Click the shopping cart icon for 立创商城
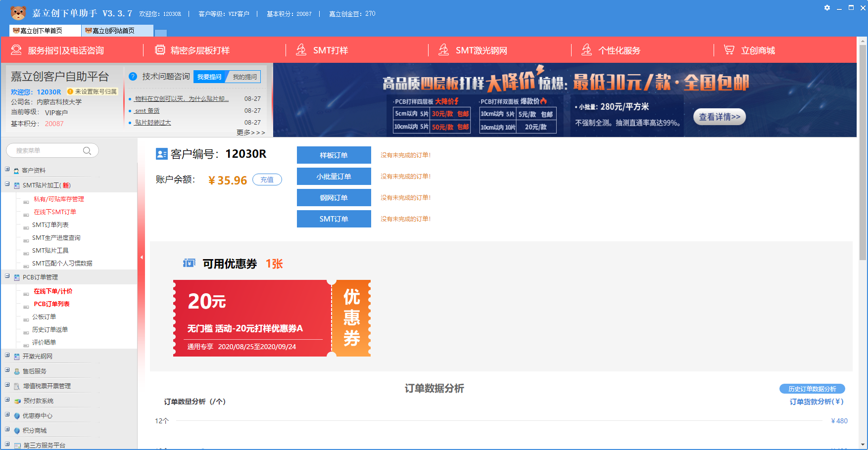Screen dimensions: 868x450 point(729,49)
